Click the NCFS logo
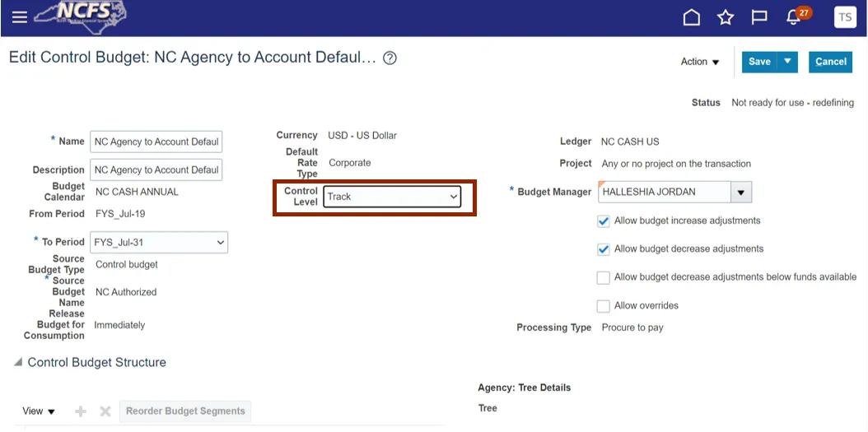Image resolution: width=868 pixels, height=432 pixels. 80,15
